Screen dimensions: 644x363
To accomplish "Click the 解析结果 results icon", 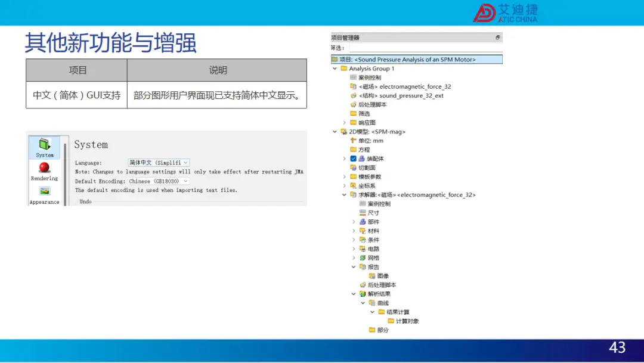I will click(363, 294).
